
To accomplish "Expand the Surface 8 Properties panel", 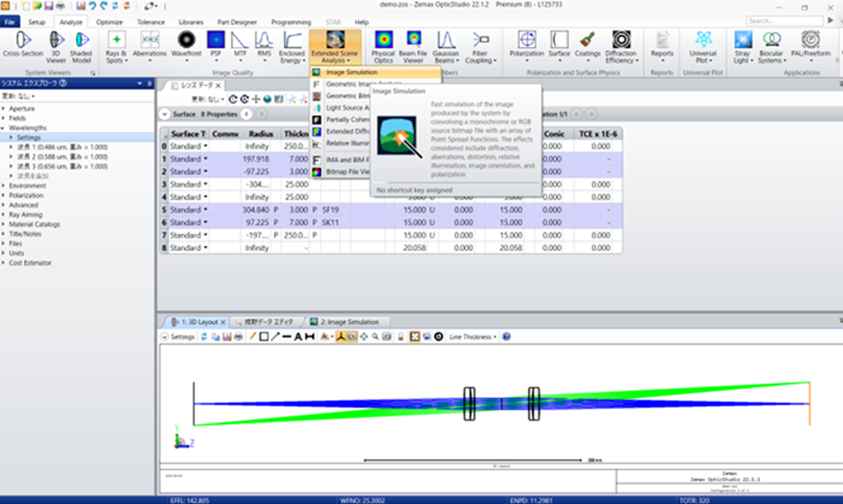I will coord(165,114).
